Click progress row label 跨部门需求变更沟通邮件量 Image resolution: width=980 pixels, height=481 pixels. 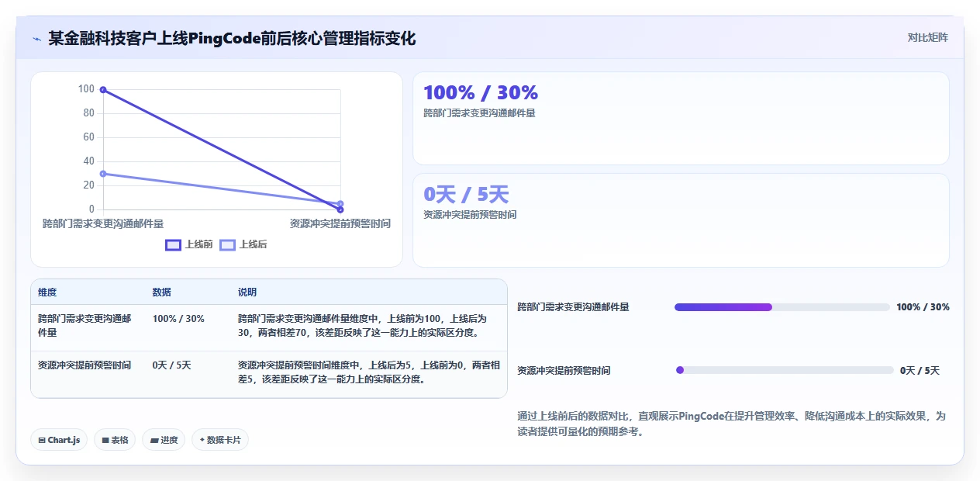pyautogui.click(x=573, y=307)
